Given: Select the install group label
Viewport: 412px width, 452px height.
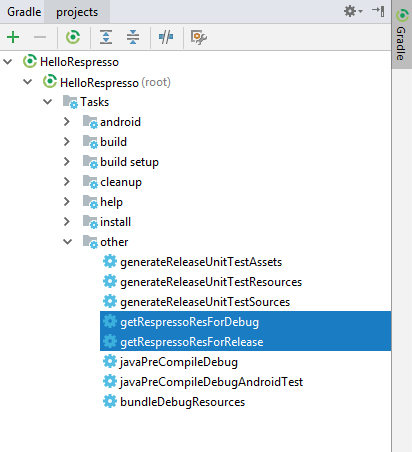Looking at the screenshot, I should click(x=115, y=222).
